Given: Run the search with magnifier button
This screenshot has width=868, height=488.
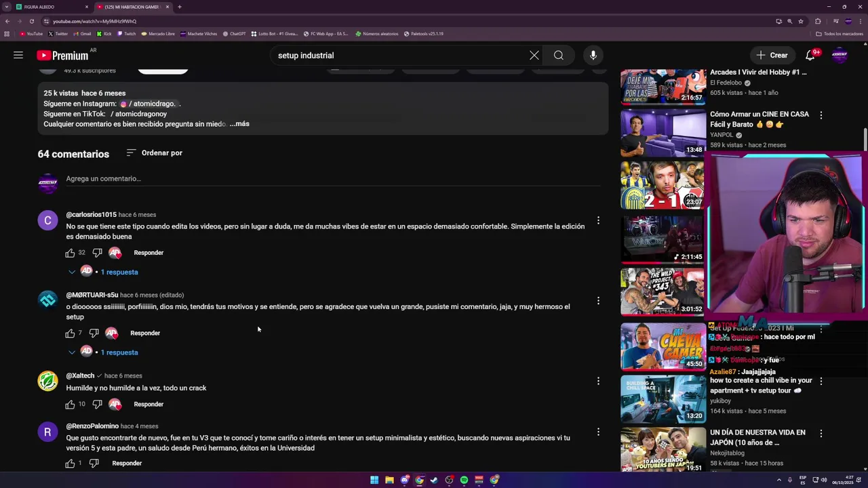Looking at the screenshot, I should [558, 56].
